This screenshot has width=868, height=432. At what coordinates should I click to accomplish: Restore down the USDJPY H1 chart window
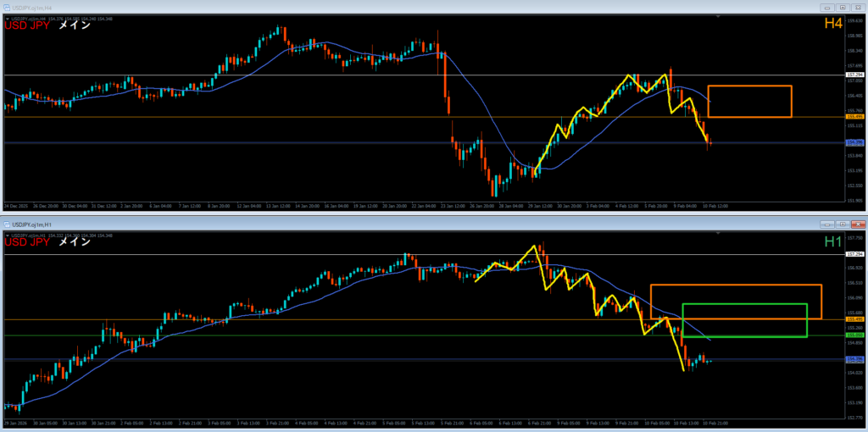(x=843, y=224)
